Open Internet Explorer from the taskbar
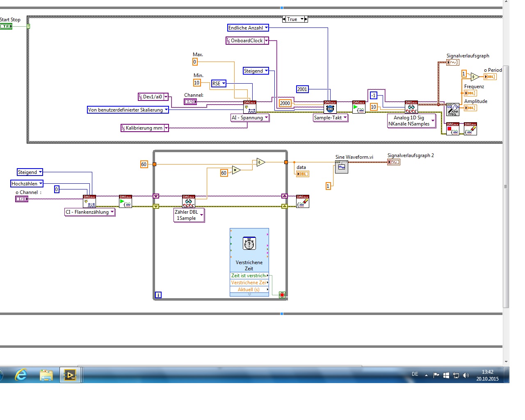 21,375
